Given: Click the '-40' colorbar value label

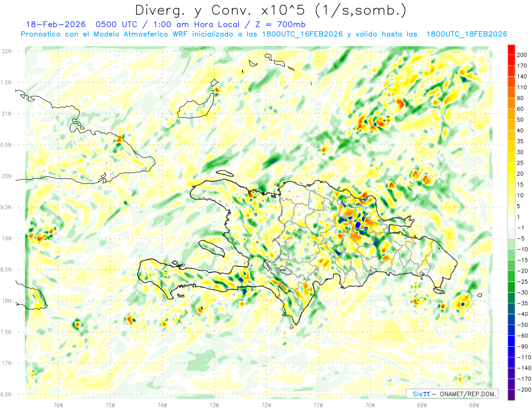Looking at the screenshot, I should tap(521, 314).
